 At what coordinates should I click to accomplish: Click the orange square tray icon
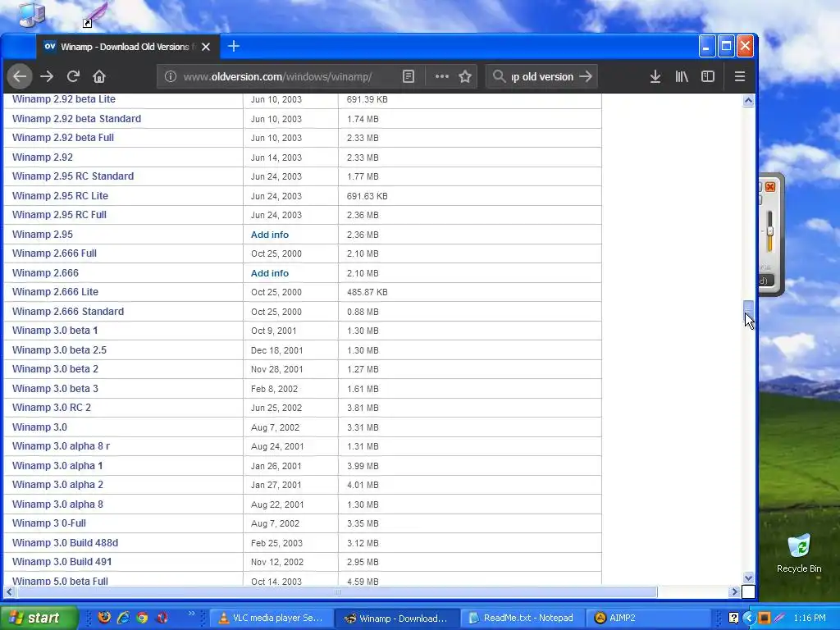point(764,618)
